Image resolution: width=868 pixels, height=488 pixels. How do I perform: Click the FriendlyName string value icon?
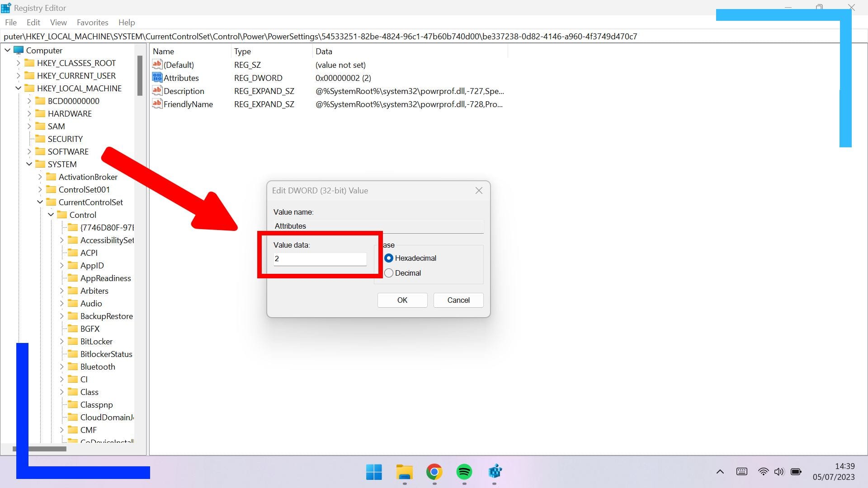pyautogui.click(x=157, y=104)
